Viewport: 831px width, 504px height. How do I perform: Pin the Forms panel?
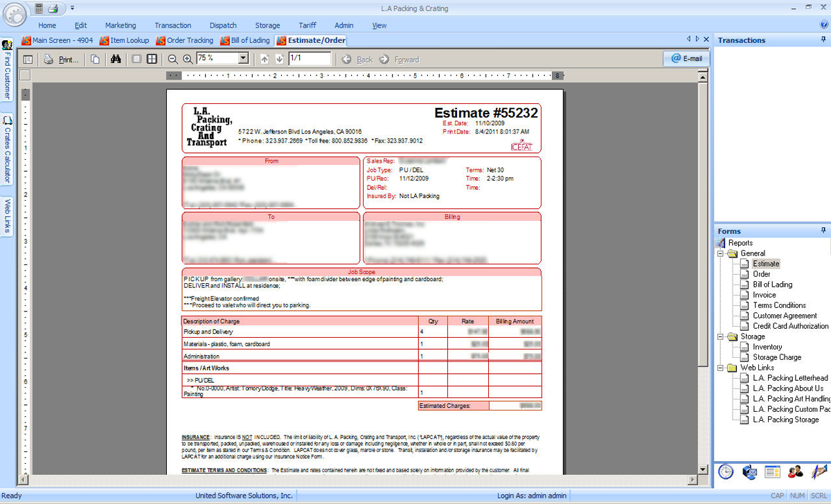pyautogui.click(x=823, y=231)
